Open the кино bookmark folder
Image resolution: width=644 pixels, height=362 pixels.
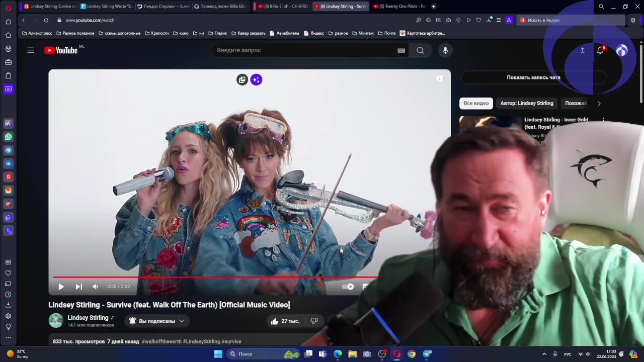pyautogui.click(x=181, y=33)
